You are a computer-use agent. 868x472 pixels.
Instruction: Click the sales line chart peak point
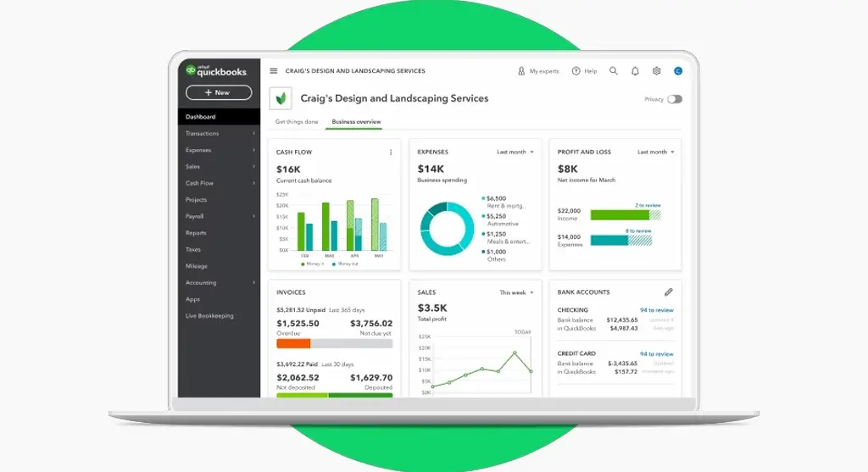tap(515, 353)
